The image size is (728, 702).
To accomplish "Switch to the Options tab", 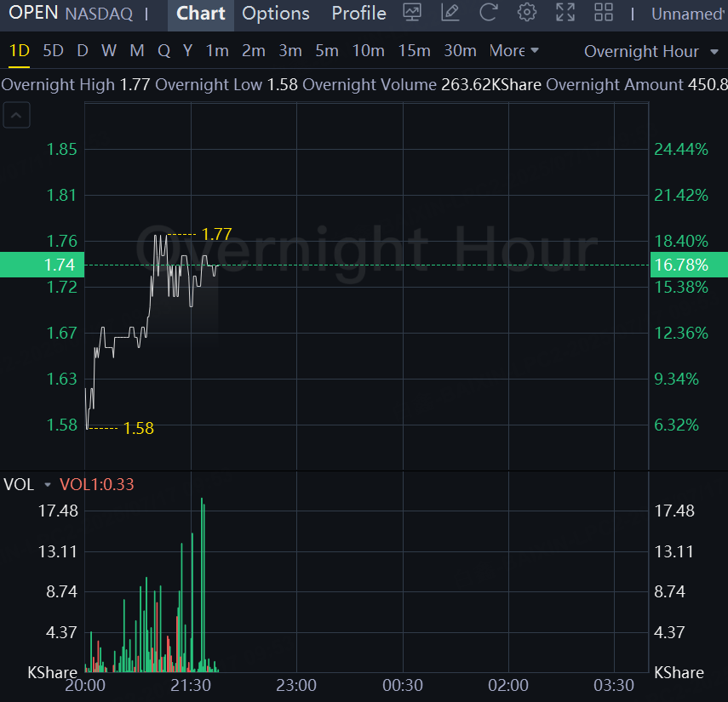I will tap(276, 14).
